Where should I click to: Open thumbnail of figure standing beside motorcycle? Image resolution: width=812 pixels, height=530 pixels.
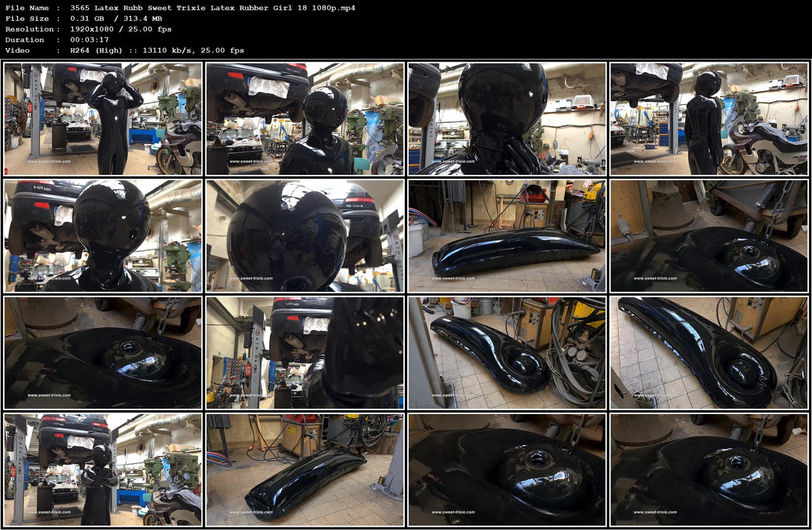[709, 119]
